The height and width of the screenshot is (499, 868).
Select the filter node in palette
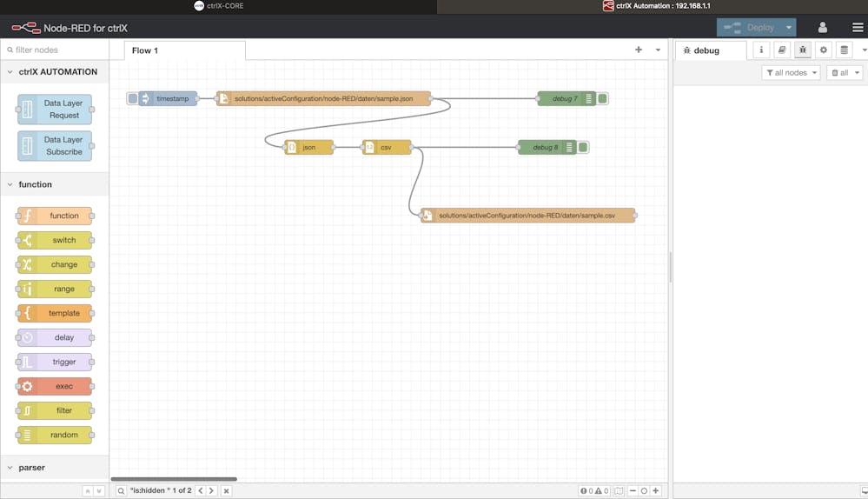point(55,410)
